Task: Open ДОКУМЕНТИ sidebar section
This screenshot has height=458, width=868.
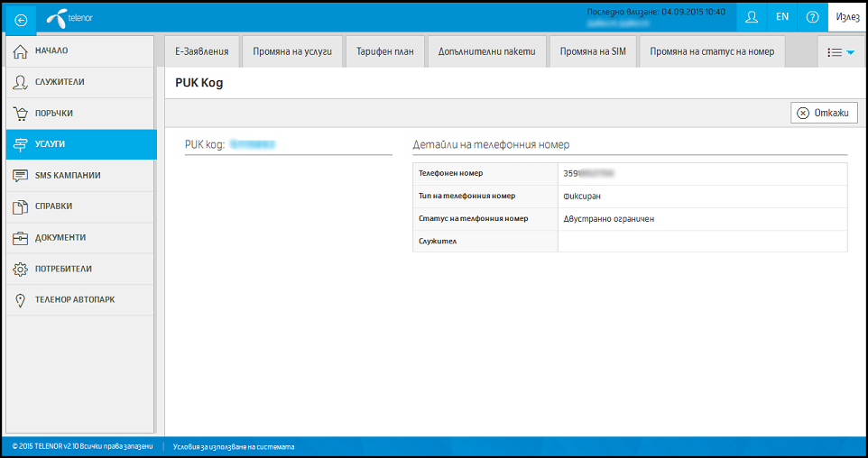Action: pos(80,238)
